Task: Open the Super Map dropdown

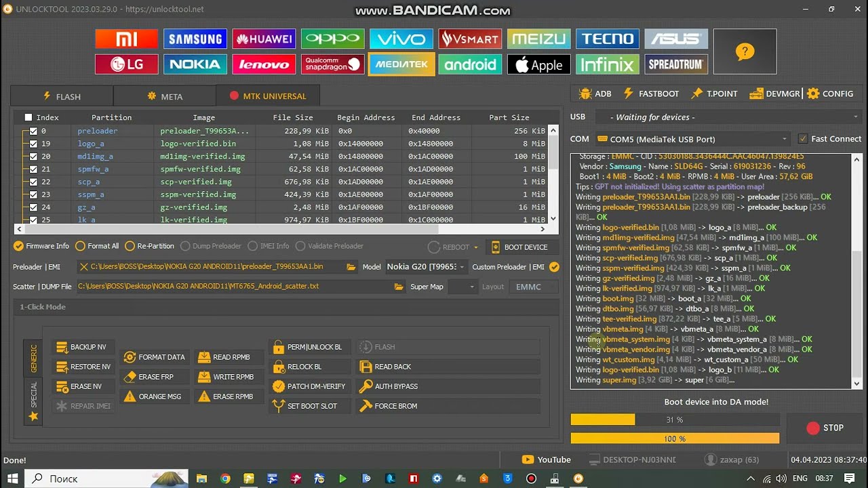Action: [x=463, y=287]
